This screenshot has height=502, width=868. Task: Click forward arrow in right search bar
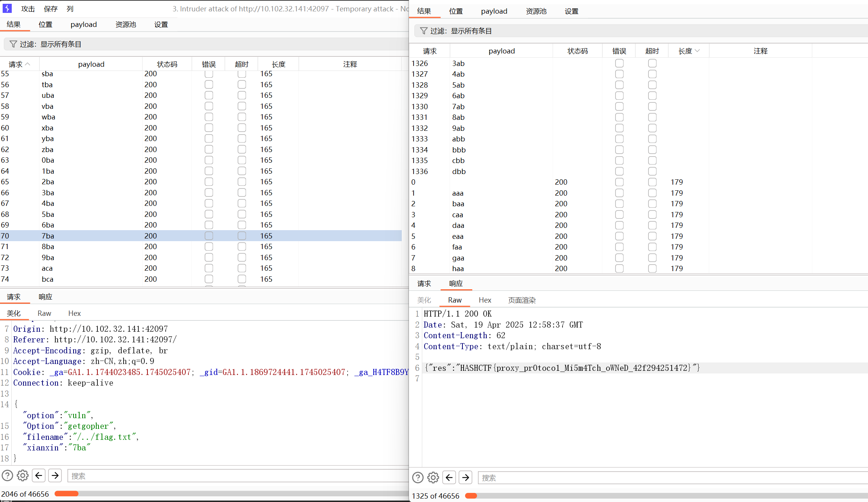click(465, 477)
